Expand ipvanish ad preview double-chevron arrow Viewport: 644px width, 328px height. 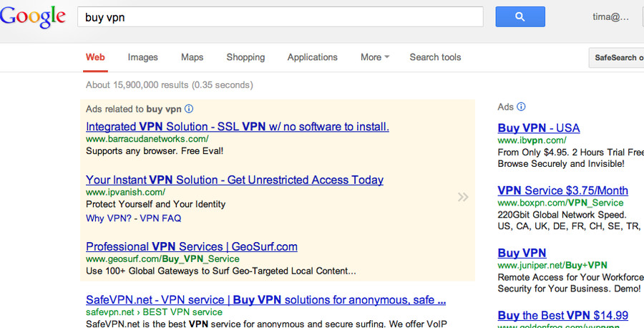click(463, 197)
